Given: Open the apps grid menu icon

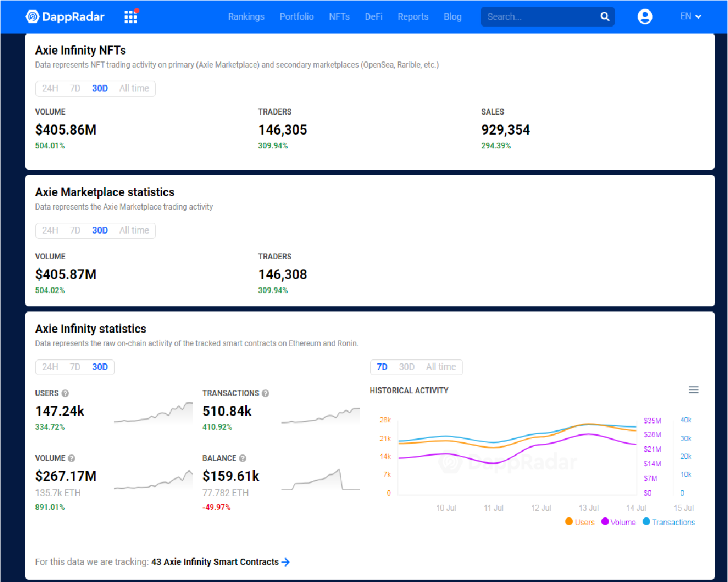Looking at the screenshot, I should (131, 16).
